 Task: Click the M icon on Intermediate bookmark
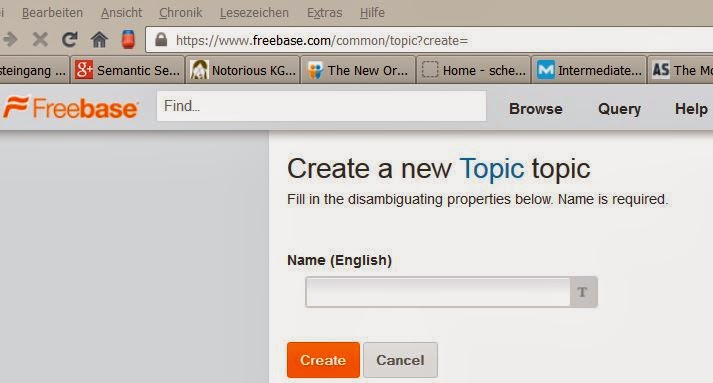point(546,70)
